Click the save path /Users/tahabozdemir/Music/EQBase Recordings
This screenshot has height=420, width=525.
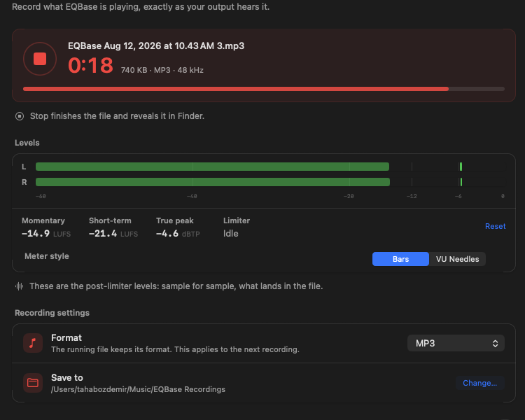click(138, 389)
